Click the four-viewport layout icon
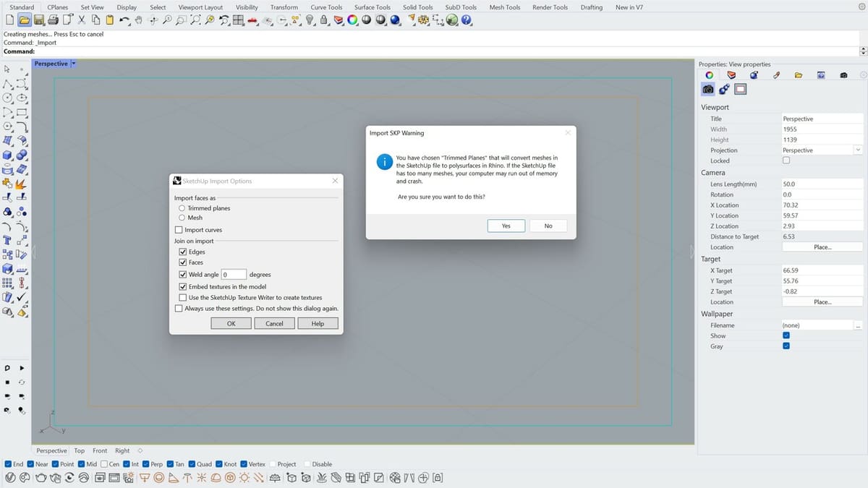This screenshot has width=868, height=488. (238, 20)
